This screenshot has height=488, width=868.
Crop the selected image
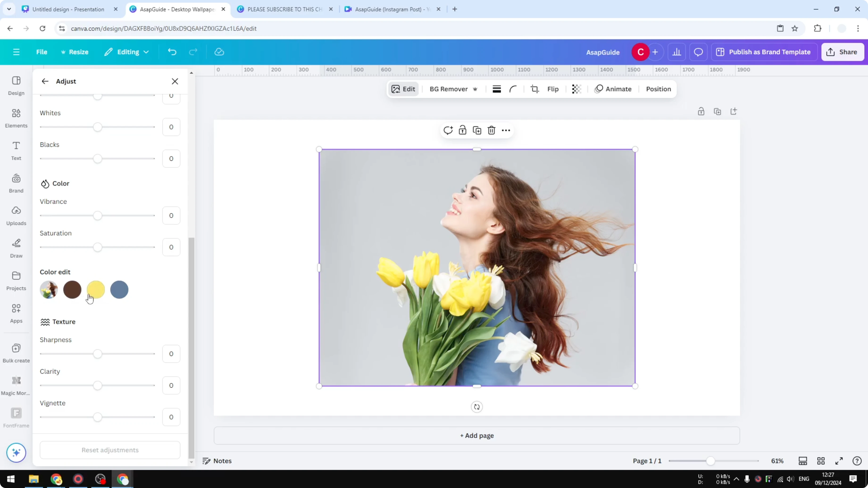click(535, 89)
